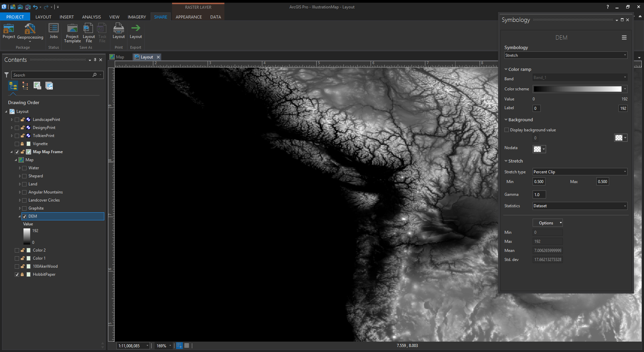Uncheck the DEM layer visibility checkbox
The width and height of the screenshot is (644, 352).
pyautogui.click(x=24, y=217)
